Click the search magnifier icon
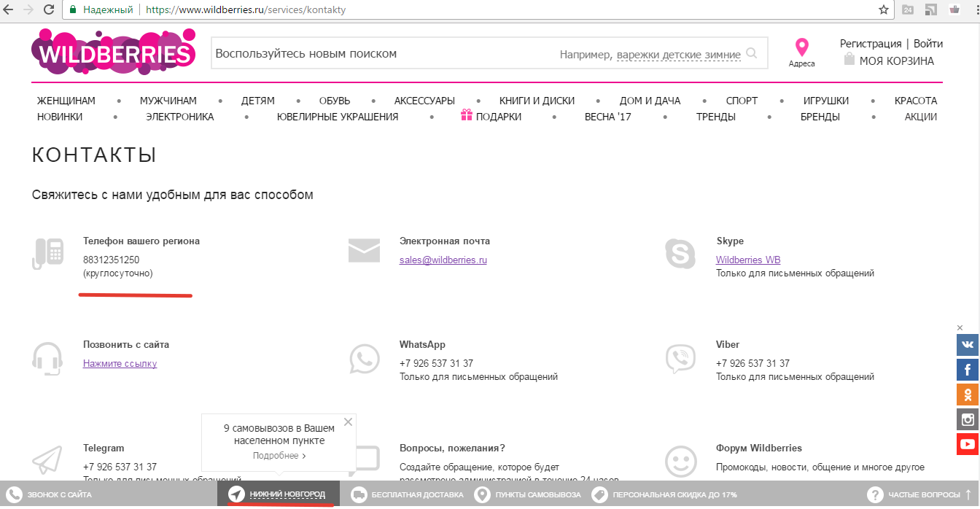980x509 pixels. click(752, 53)
